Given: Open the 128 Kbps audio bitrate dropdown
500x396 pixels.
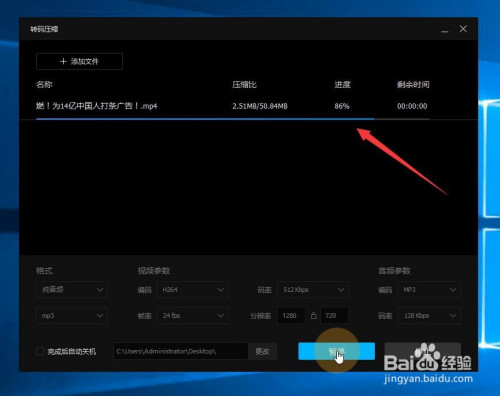Looking at the screenshot, I should pos(429,315).
